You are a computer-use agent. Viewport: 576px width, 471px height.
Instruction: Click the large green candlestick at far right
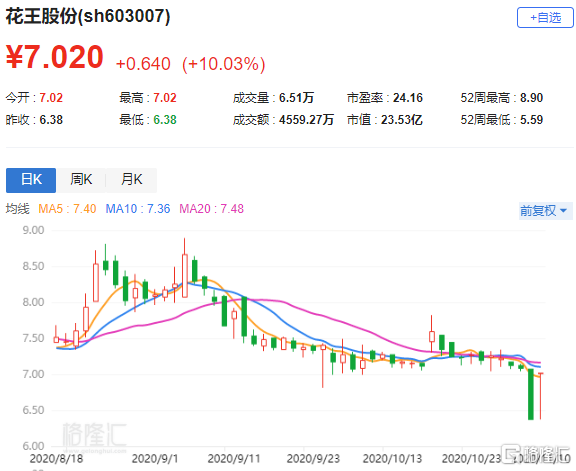[530, 394]
